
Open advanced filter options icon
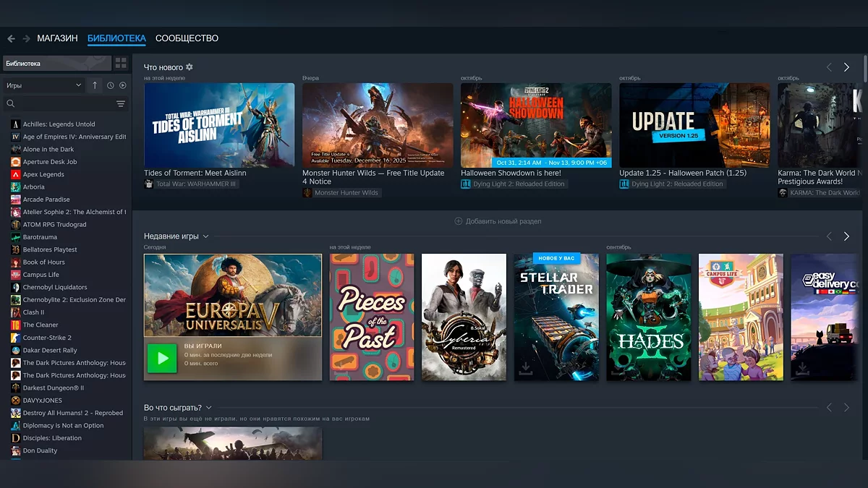click(121, 104)
